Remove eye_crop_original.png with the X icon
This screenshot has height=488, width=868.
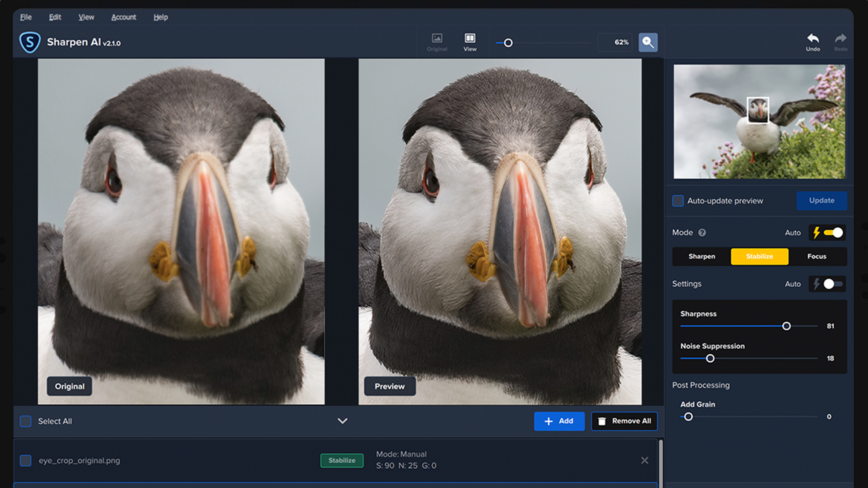point(644,460)
